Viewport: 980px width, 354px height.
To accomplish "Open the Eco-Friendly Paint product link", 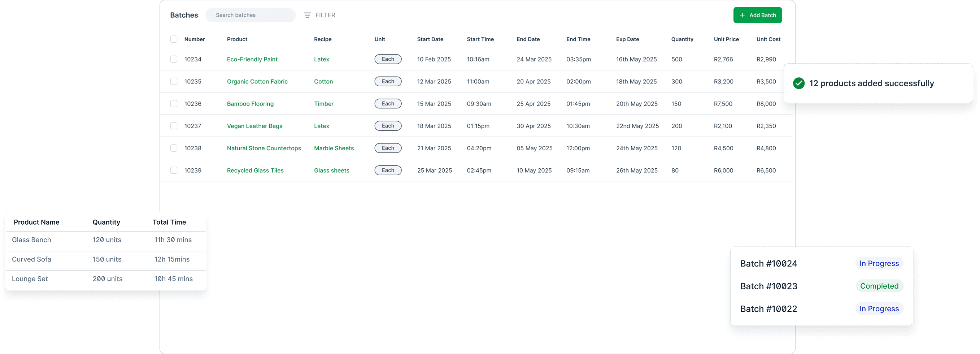I will click(x=252, y=59).
